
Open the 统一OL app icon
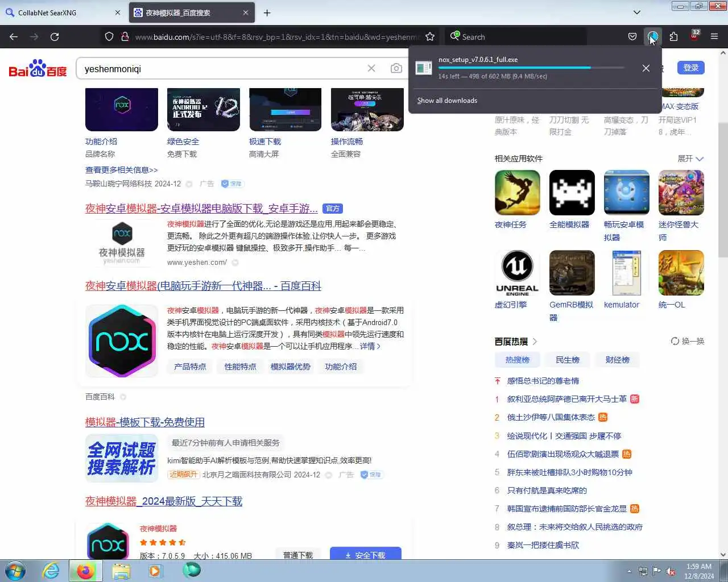(x=681, y=273)
